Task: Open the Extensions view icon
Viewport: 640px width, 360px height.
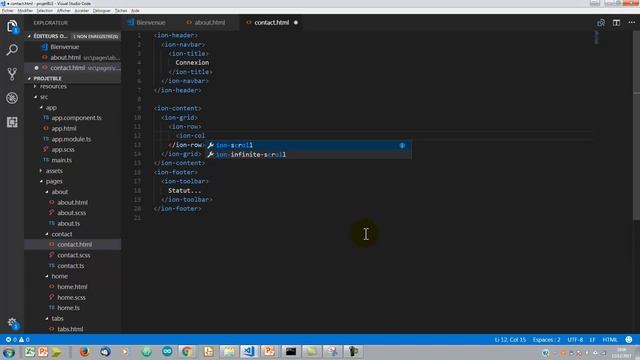Action: (x=12, y=122)
